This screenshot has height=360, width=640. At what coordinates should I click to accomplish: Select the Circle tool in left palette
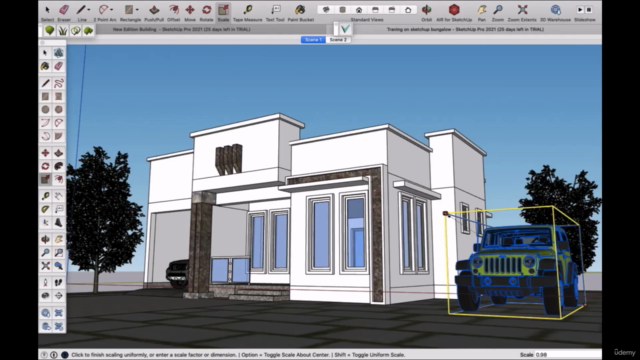coord(45,109)
